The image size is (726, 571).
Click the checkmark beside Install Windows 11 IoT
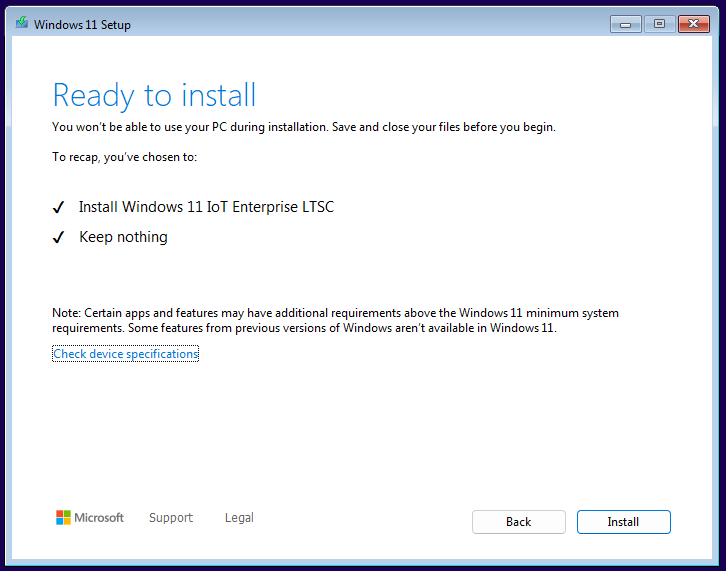pos(58,207)
